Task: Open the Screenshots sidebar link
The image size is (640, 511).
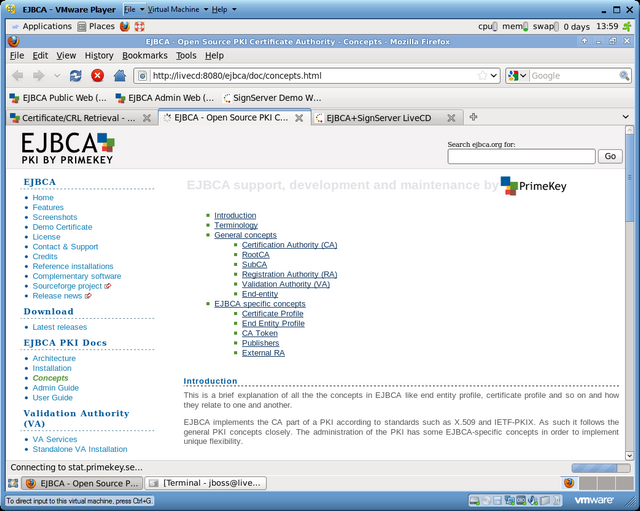Action: coord(55,217)
